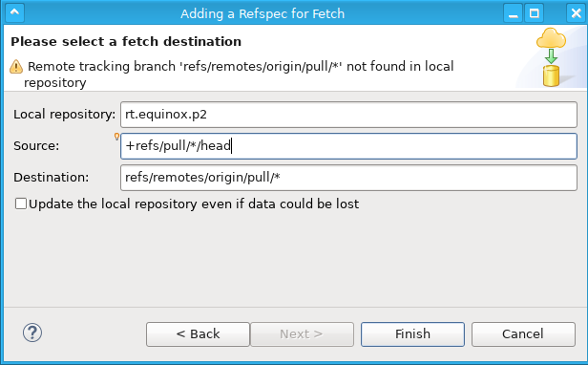Maximize the Refspec dialog window
Image resolution: width=588 pixels, height=365 pixels.
[534, 13]
